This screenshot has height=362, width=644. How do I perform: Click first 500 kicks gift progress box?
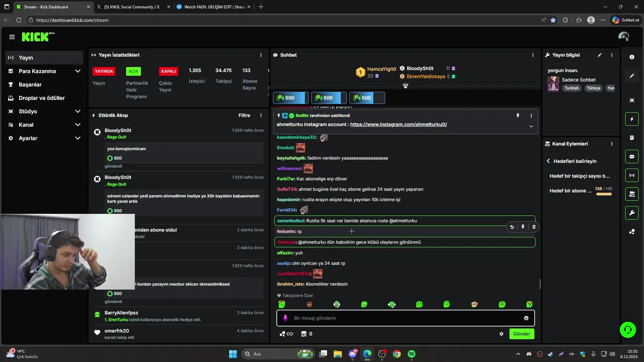coord(290,98)
